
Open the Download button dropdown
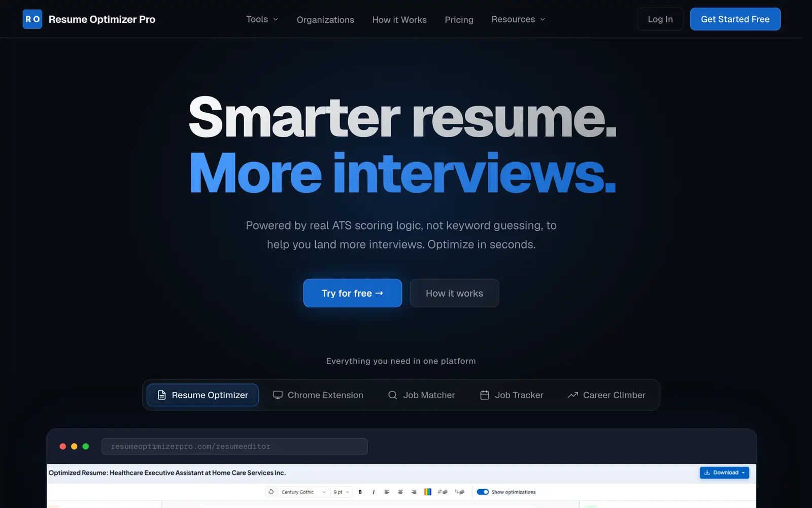[x=724, y=472]
